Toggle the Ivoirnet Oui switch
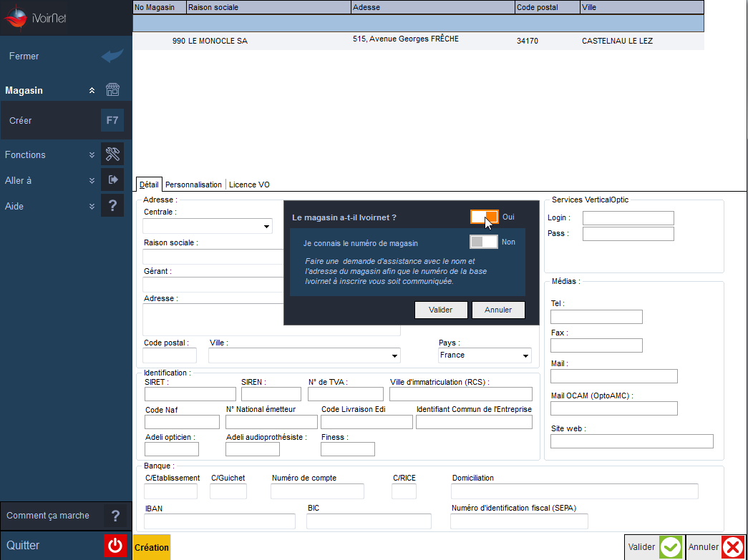This screenshot has height=560, width=748. (484, 217)
